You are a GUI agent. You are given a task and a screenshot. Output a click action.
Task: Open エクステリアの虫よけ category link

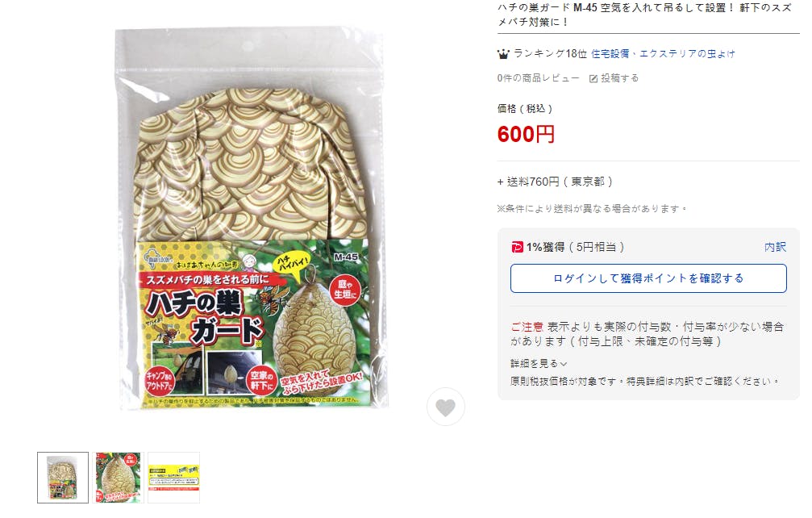click(687, 53)
